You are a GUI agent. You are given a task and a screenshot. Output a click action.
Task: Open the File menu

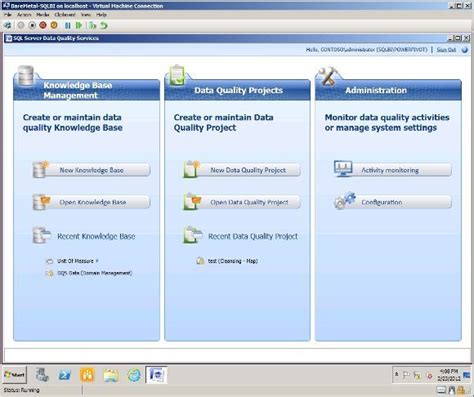pos(7,15)
